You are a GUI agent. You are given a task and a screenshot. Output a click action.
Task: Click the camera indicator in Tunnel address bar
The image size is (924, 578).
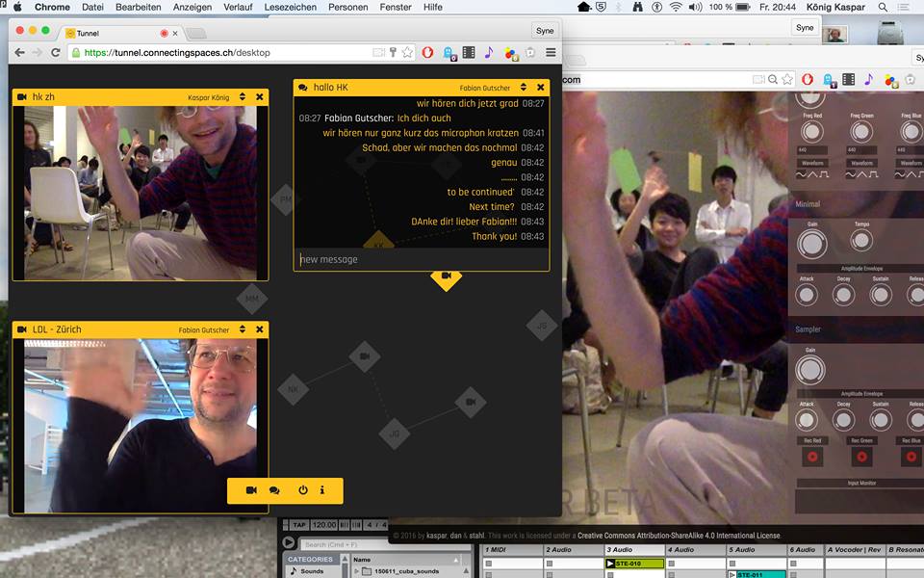[378, 52]
